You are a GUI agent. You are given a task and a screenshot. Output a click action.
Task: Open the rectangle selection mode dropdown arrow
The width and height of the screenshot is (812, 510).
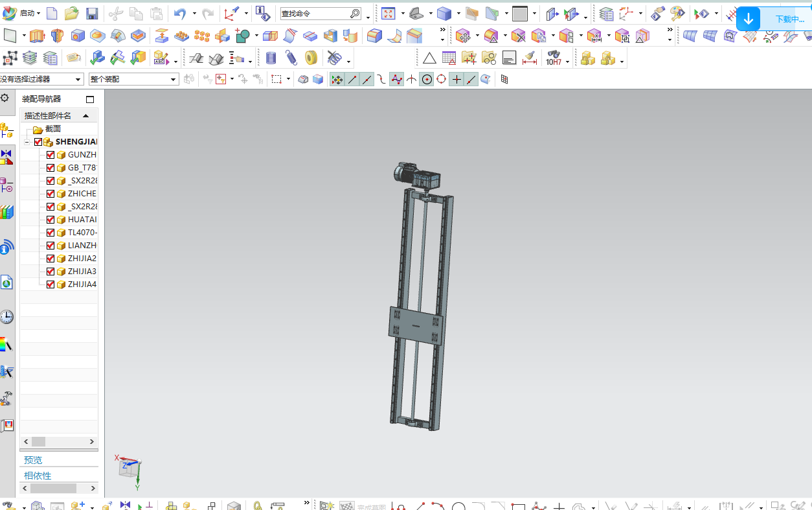288,80
